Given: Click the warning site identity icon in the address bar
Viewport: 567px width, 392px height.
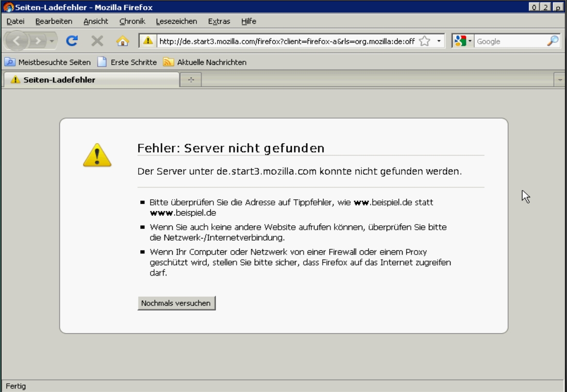Looking at the screenshot, I should tap(148, 41).
